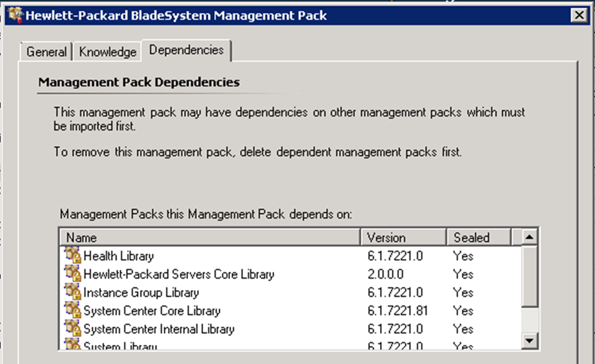Select the Instance Group Library entry
Screen dimensions: 595x364
141,292
